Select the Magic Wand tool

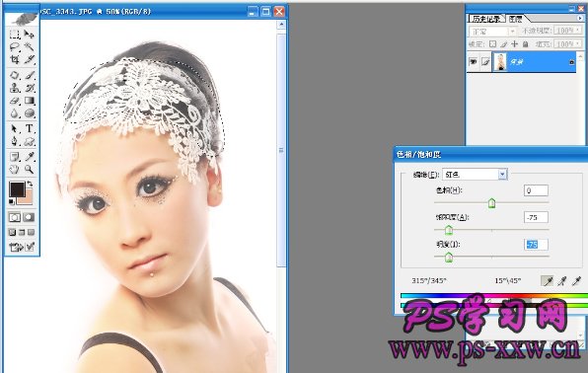coord(30,47)
